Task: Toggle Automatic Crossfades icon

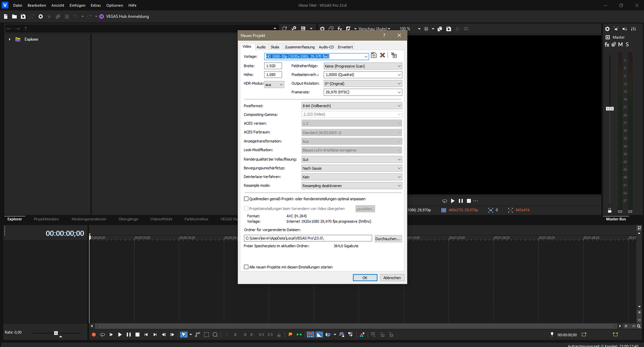Action: 319,335
